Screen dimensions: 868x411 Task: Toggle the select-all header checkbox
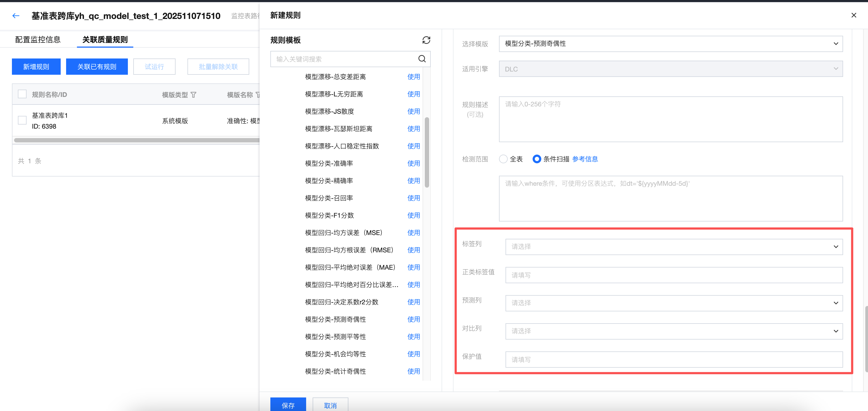pos(22,94)
